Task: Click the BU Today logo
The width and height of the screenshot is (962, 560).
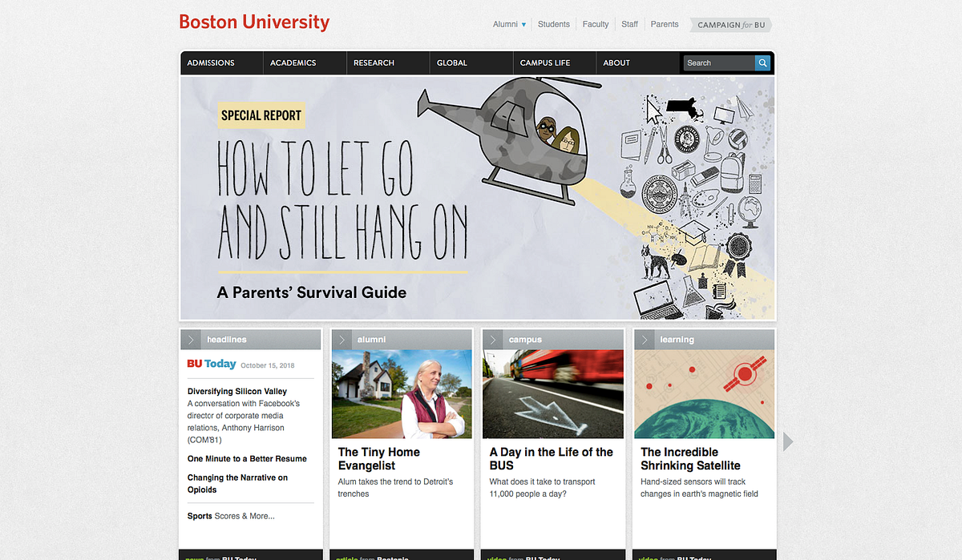Action: [x=211, y=364]
